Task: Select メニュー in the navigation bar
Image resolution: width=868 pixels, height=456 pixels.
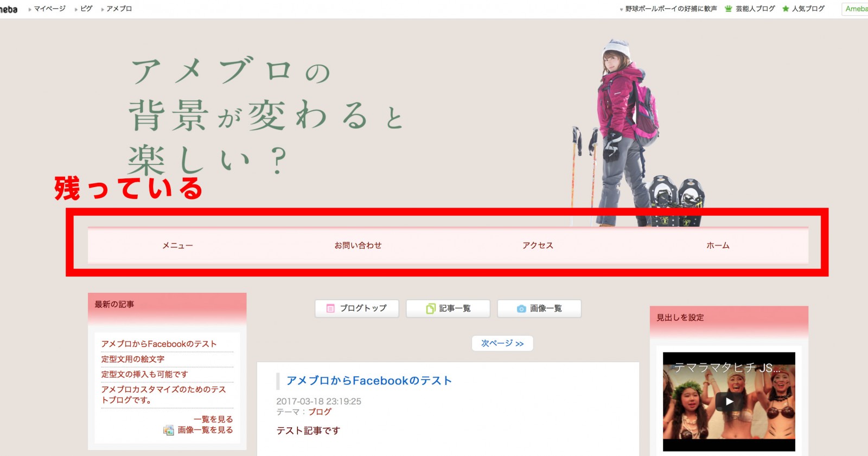Action: pos(177,246)
